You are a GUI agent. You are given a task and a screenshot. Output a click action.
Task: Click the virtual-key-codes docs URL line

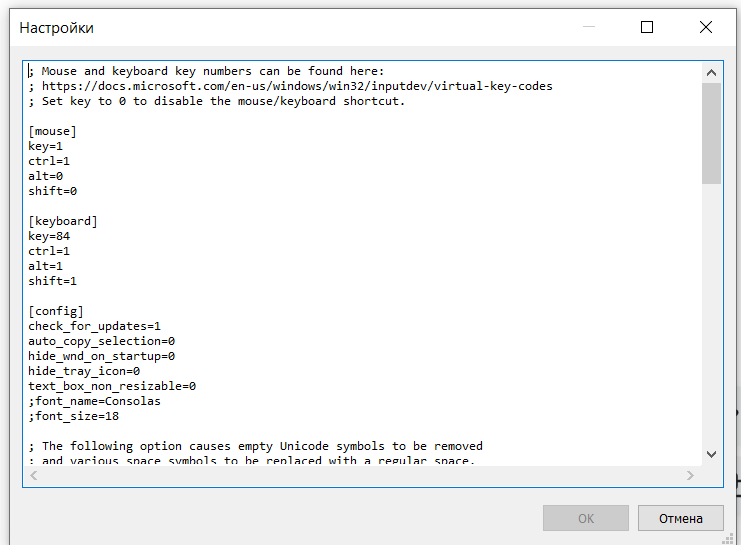(290, 86)
